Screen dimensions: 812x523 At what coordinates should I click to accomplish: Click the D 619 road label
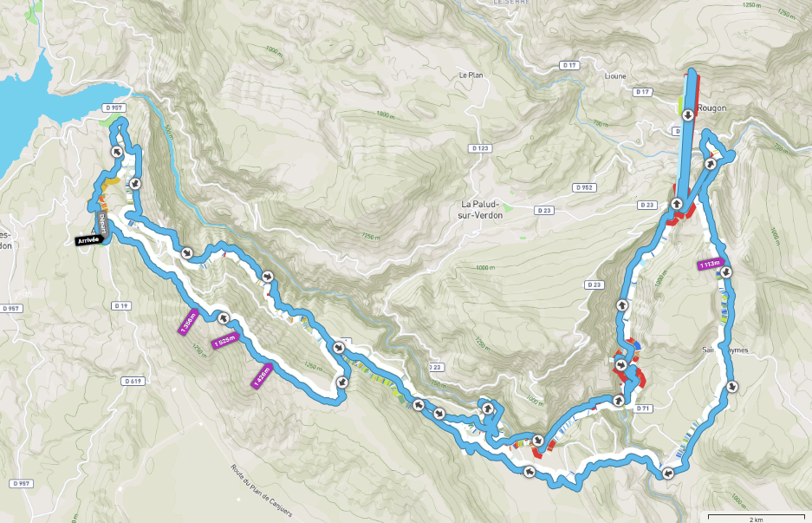pyautogui.click(x=133, y=381)
